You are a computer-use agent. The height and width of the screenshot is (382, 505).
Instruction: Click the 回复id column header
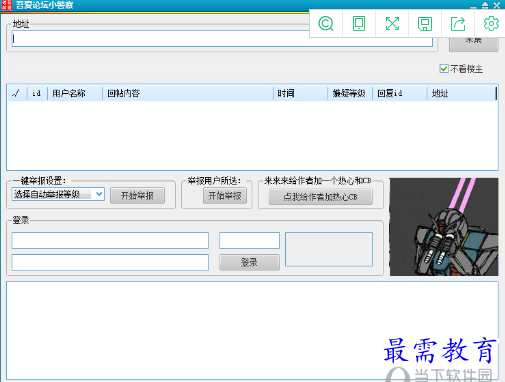tap(400, 93)
